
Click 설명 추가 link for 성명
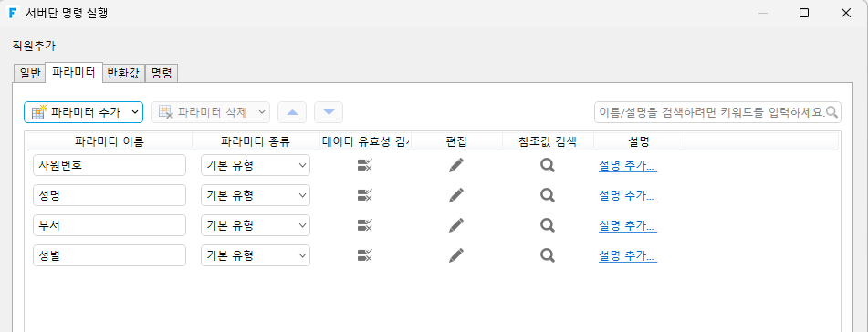[628, 195]
